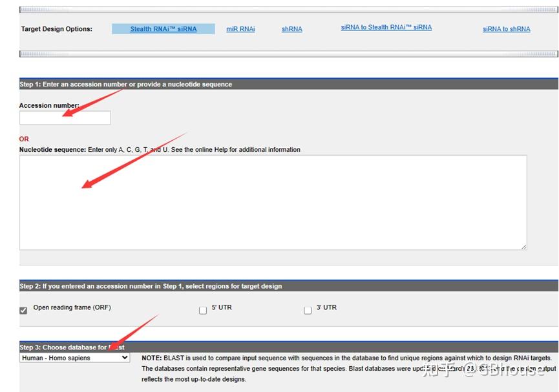
Task: Open the miR RNAi design option
Action: (240, 29)
